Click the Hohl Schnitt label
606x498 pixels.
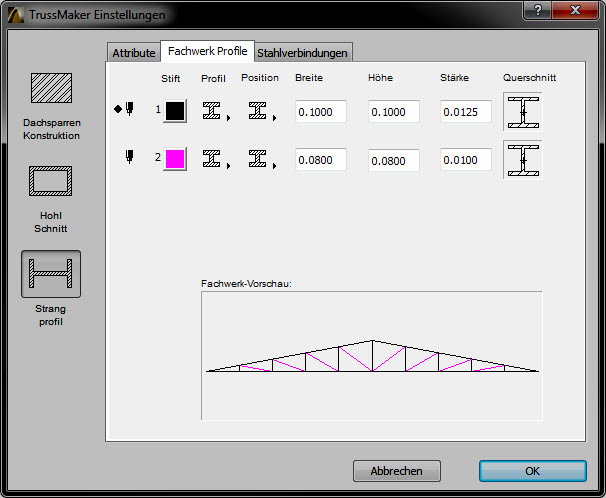click(51, 222)
